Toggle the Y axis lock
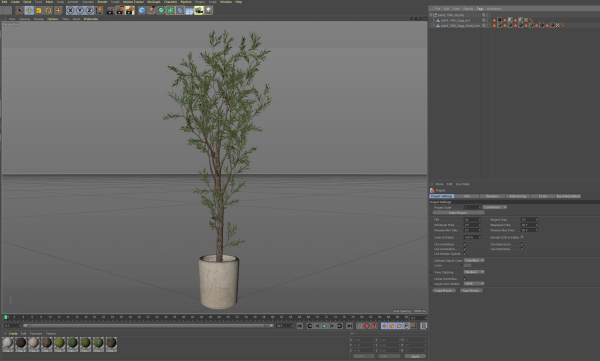The width and height of the screenshot is (600, 361). (80, 10)
